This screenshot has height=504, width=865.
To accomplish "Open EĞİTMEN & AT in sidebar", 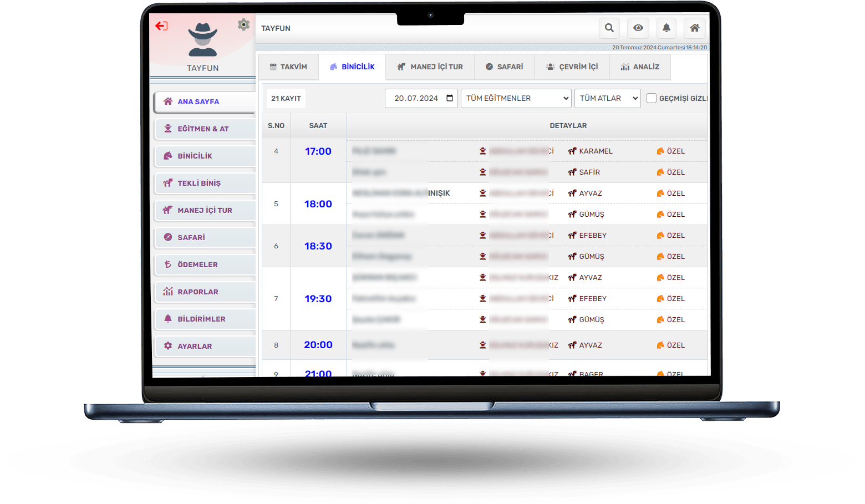I will pos(205,129).
